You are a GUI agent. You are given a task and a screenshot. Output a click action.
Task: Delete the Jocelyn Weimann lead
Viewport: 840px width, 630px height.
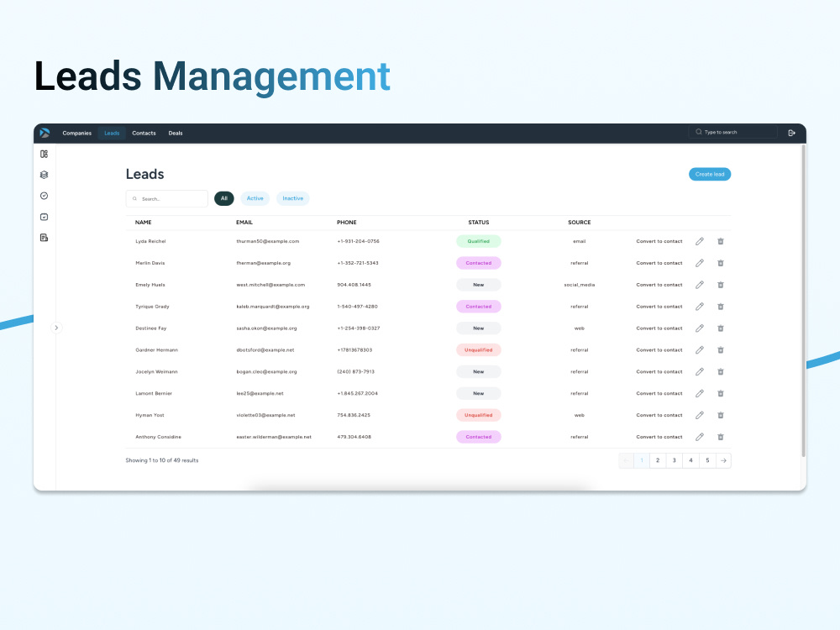pyautogui.click(x=721, y=372)
